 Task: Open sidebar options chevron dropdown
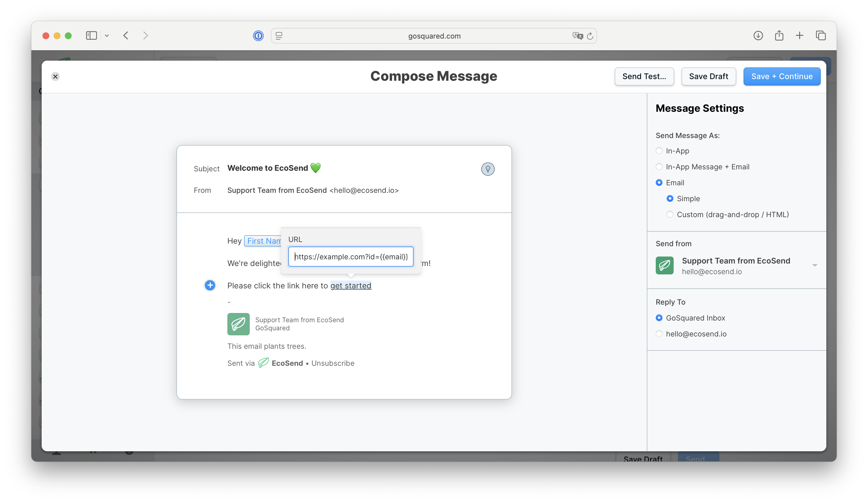coord(107,35)
